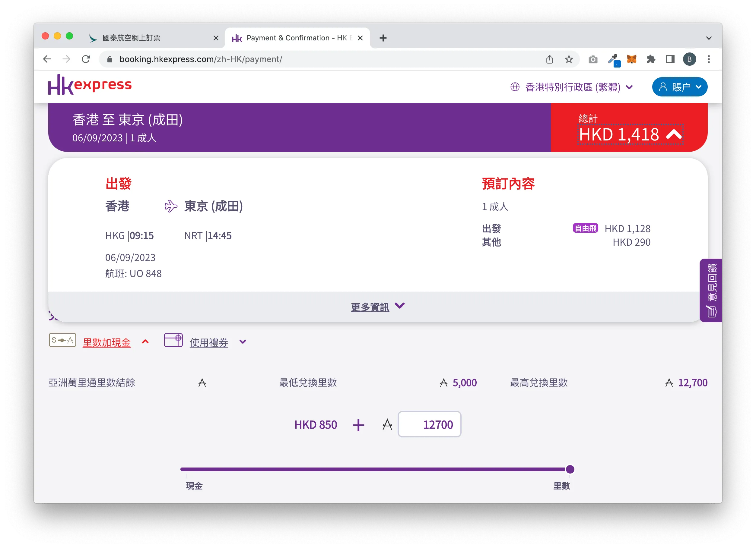Open the 意見回饋 feedback side tab
The width and height of the screenshot is (756, 548).
click(710, 290)
